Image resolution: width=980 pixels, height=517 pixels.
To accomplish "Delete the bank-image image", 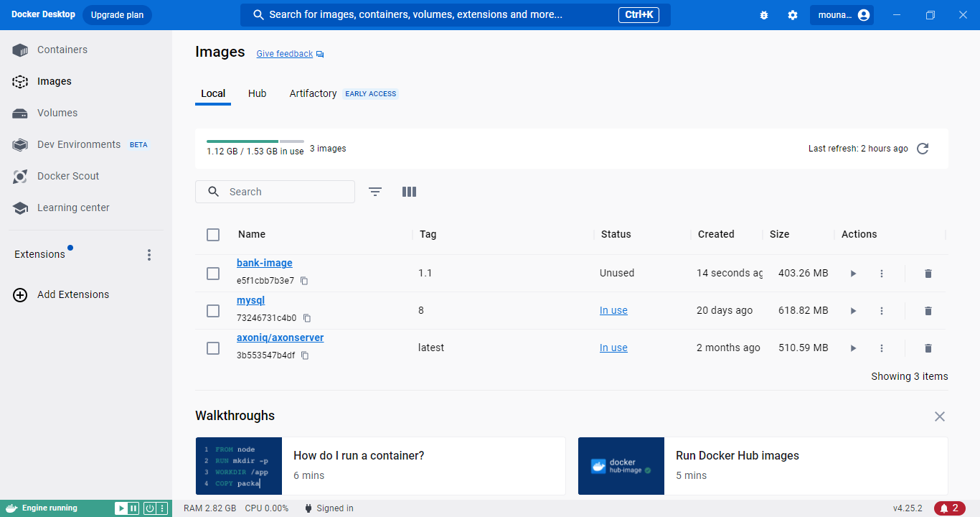I will click(928, 274).
